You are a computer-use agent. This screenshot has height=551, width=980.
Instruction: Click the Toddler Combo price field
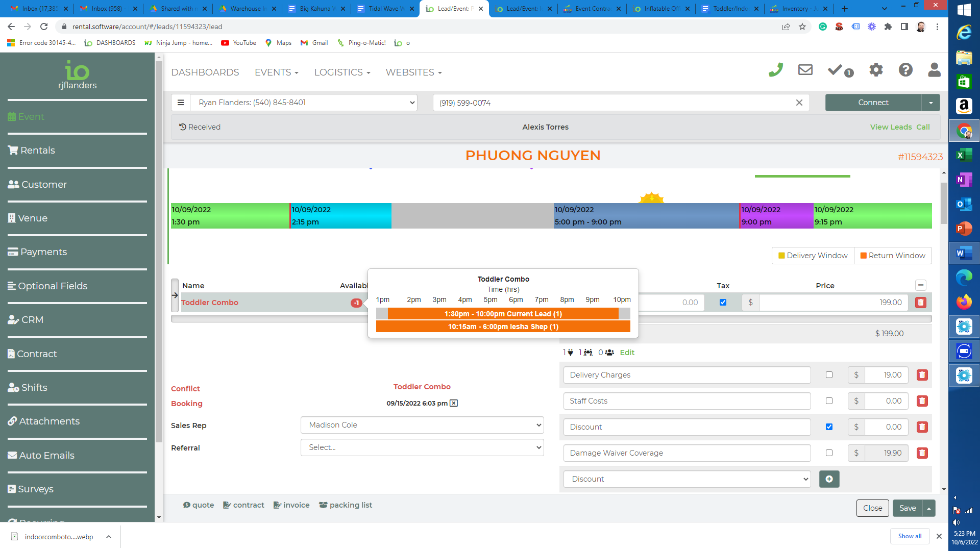(x=833, y=303)
